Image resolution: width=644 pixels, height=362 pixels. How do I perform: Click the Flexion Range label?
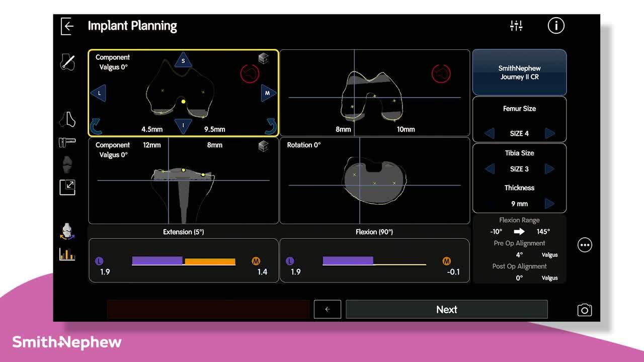pos(519,220)
